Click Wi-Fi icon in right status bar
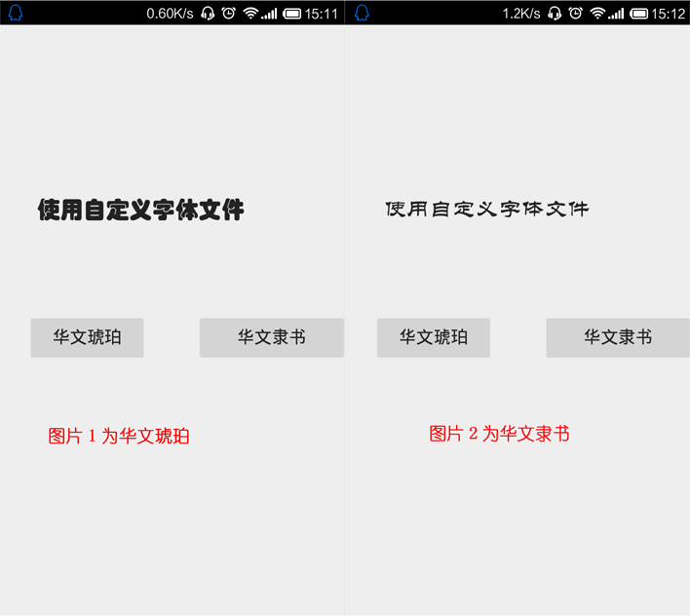Viewport: 690px width, 616px height. tap(597, 14)
